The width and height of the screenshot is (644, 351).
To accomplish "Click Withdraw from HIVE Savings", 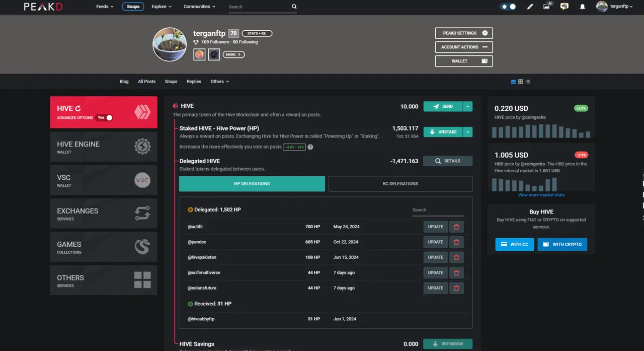I will pyautogui.click(x=448, y=344).
